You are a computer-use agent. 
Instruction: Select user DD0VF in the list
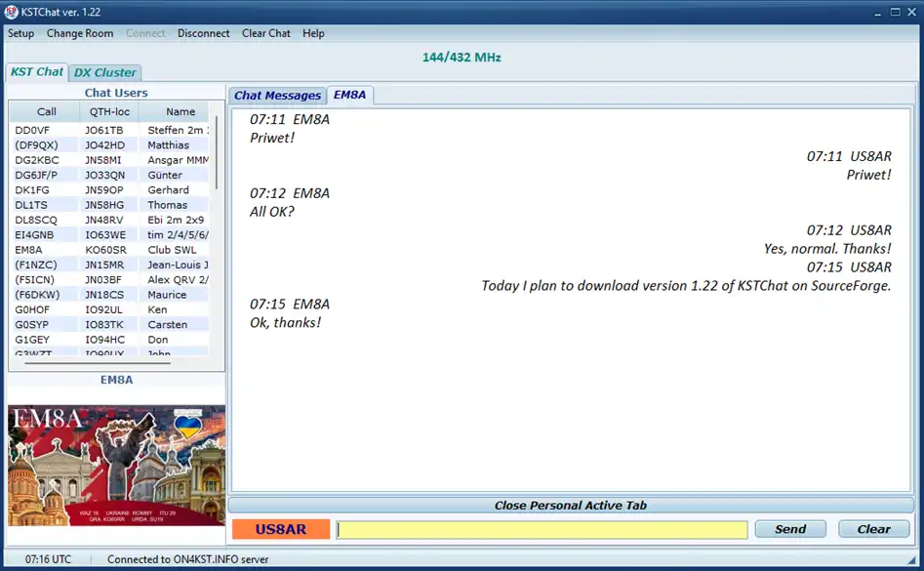(32, 130)
